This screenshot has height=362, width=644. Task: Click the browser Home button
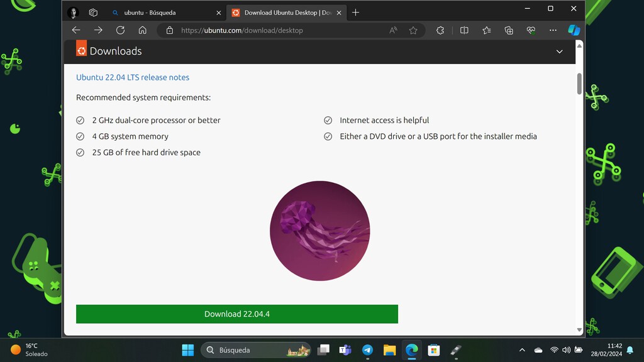(141, 30)
